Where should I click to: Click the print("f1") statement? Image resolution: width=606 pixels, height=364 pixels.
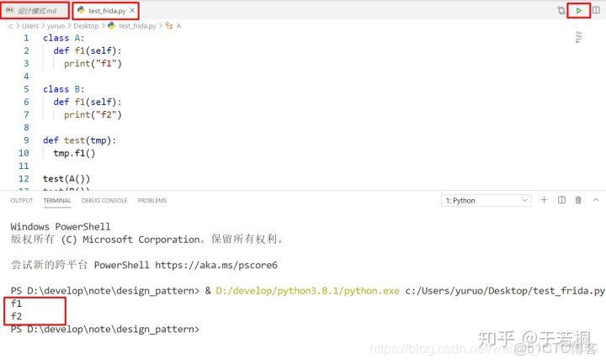pos(93,63)
